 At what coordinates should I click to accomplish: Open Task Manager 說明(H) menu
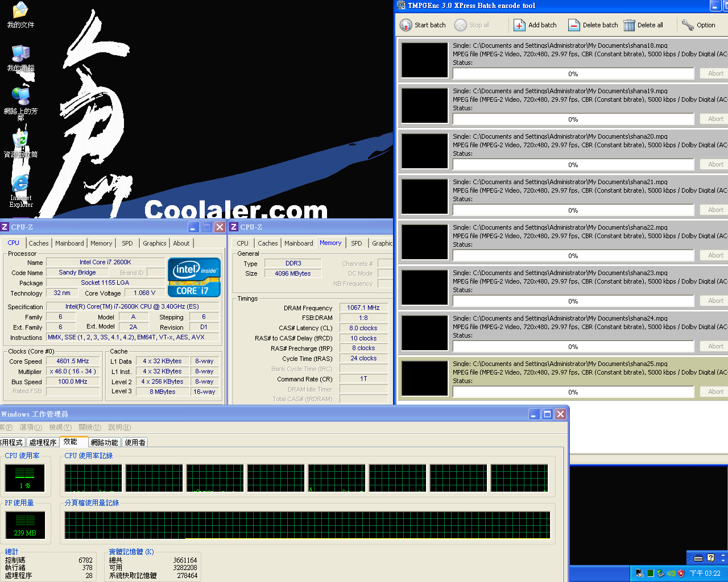pyautogui.click(x=119, y=427)
